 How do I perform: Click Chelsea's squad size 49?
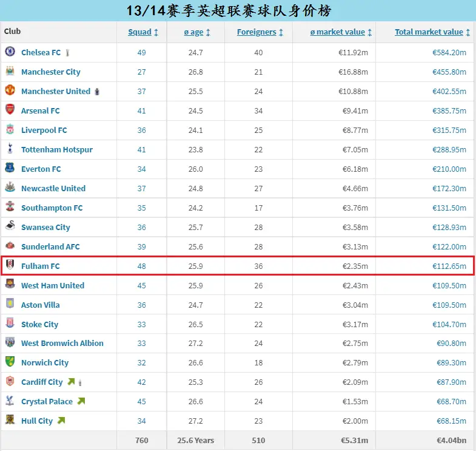click(141, 53)
